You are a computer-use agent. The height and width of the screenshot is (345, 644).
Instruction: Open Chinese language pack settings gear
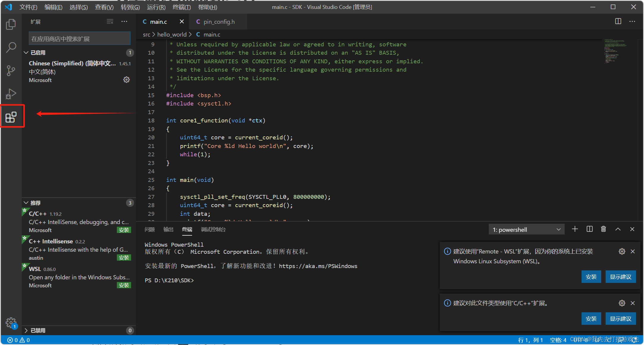[127, 80]
